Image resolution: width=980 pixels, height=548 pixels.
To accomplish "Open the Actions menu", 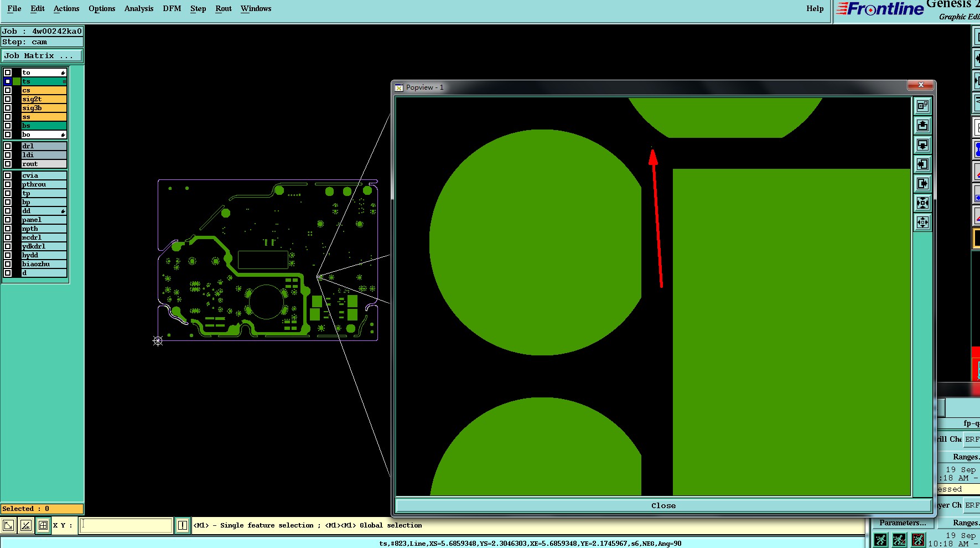I will (x=66, y=8).
